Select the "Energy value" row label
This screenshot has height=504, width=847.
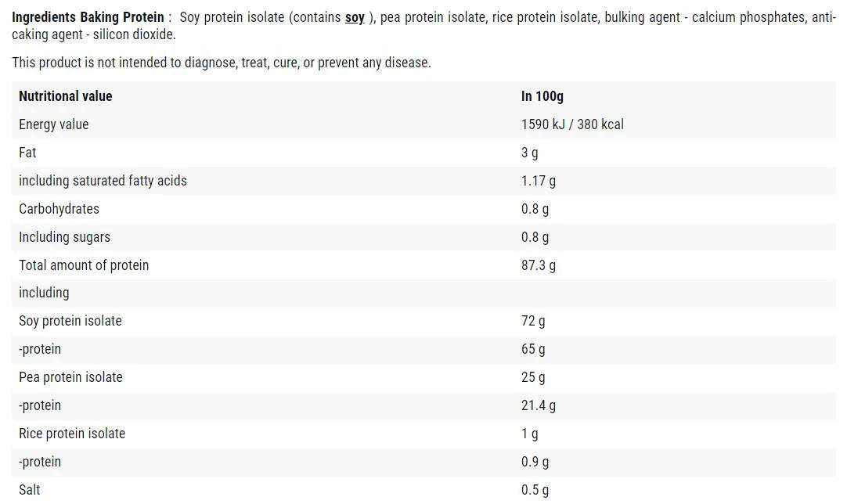54,124
